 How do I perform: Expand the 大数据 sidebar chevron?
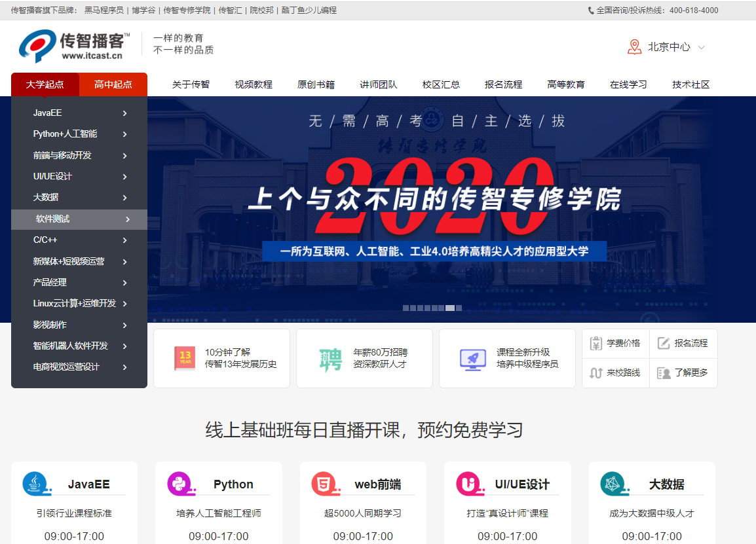coord(125,198)
